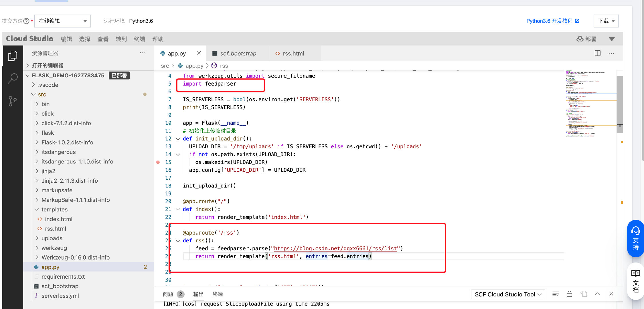This screenshot has width=644, height=309.
Task: Clear output list icon in panel toolbar
Action: tap(556, 294)
